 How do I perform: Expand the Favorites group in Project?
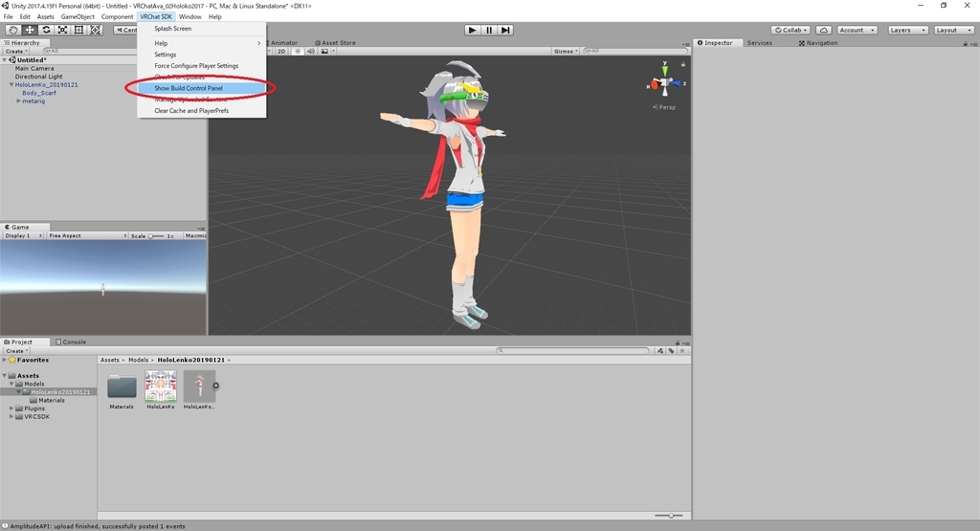[5, 360]
